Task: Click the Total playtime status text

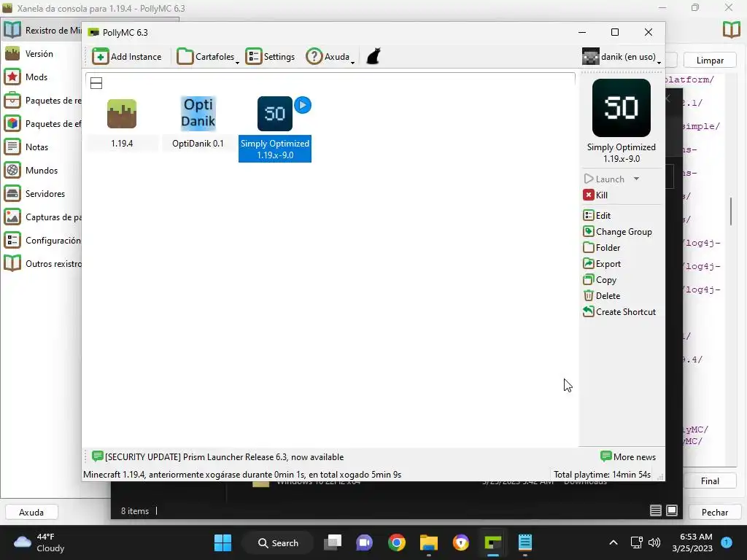Action: [x=602, y=475]
